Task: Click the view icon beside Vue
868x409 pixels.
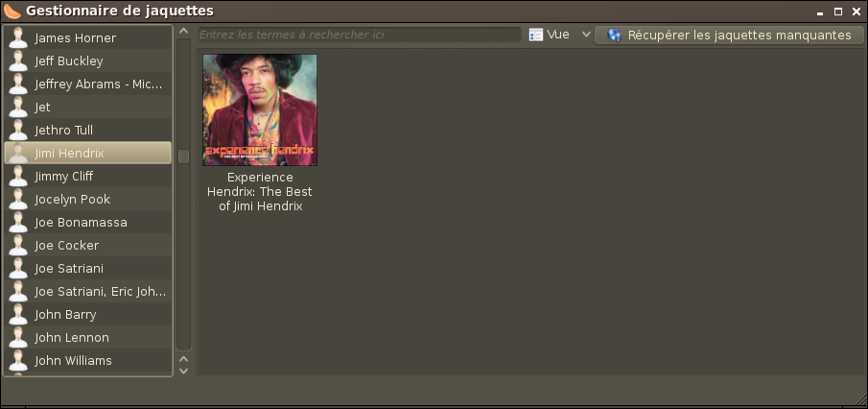Action: (x=535, y=35)
